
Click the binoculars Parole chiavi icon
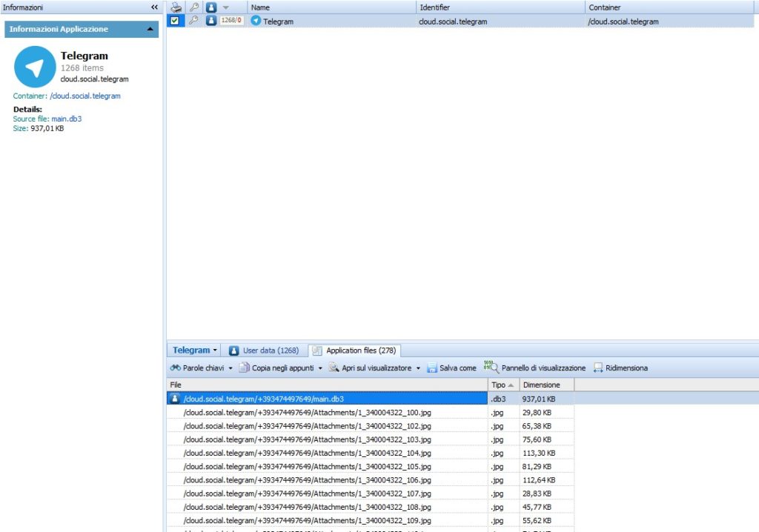pyautogui.click(x=175, y=368)
